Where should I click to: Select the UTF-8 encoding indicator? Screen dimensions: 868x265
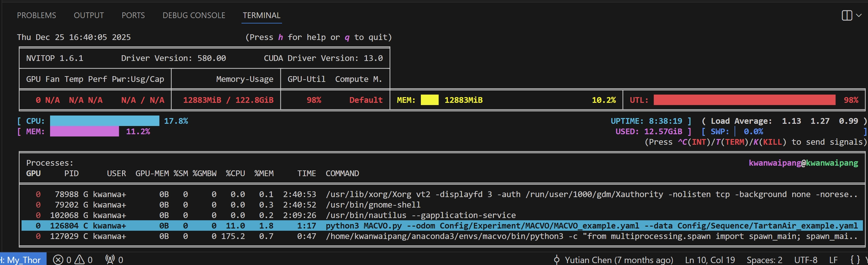tap(805, 260)
